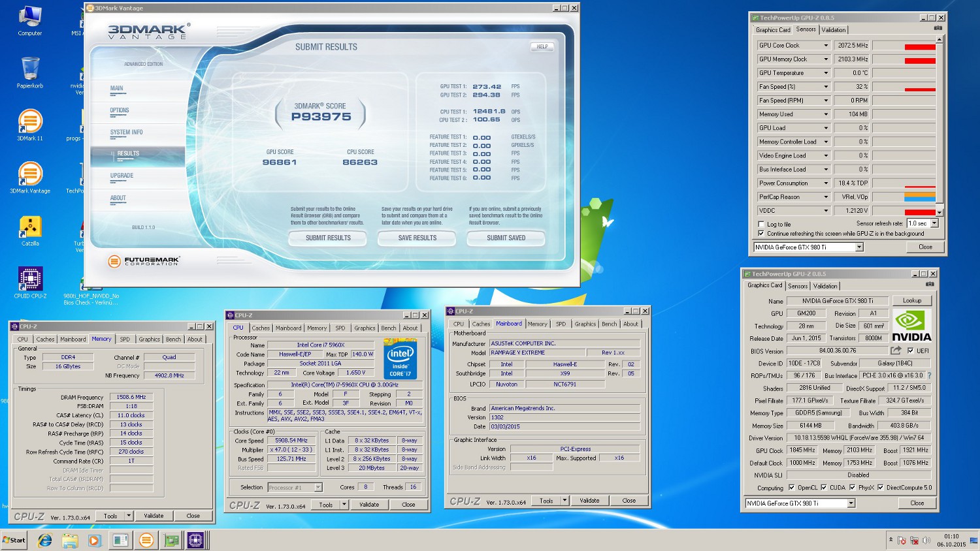Open the Computer desktop icon

point(30,20)
